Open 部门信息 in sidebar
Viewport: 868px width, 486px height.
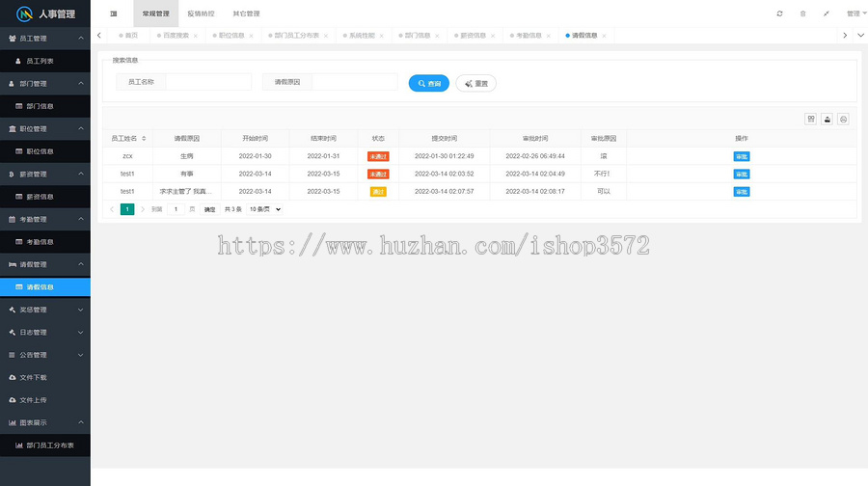[44, 106]
